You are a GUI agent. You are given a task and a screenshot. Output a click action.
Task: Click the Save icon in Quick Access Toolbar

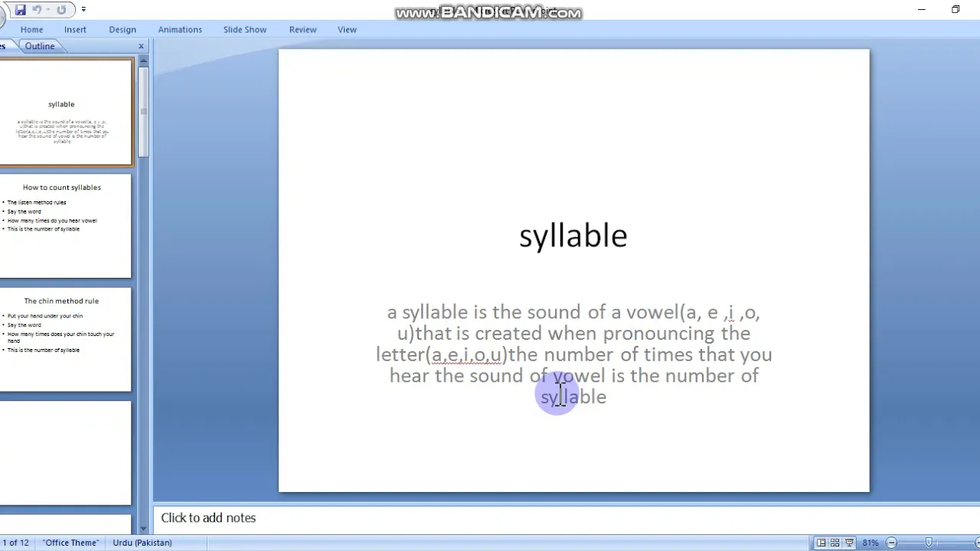point(21,10)
